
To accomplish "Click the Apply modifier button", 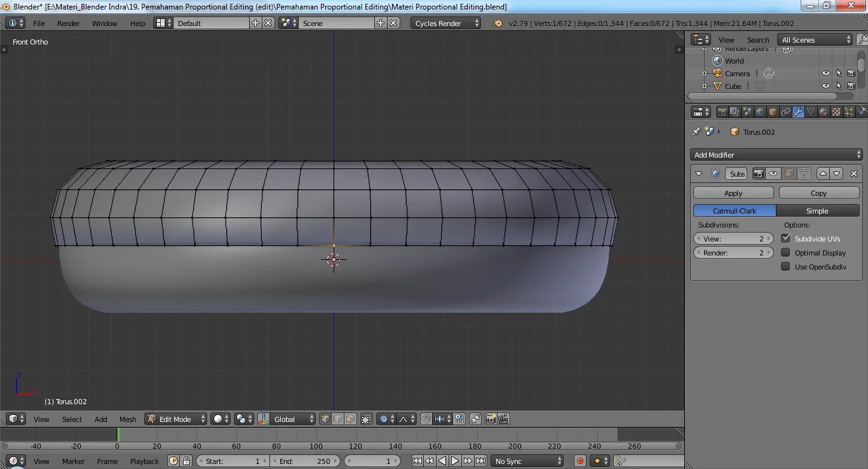I will (x=733, y=193).
